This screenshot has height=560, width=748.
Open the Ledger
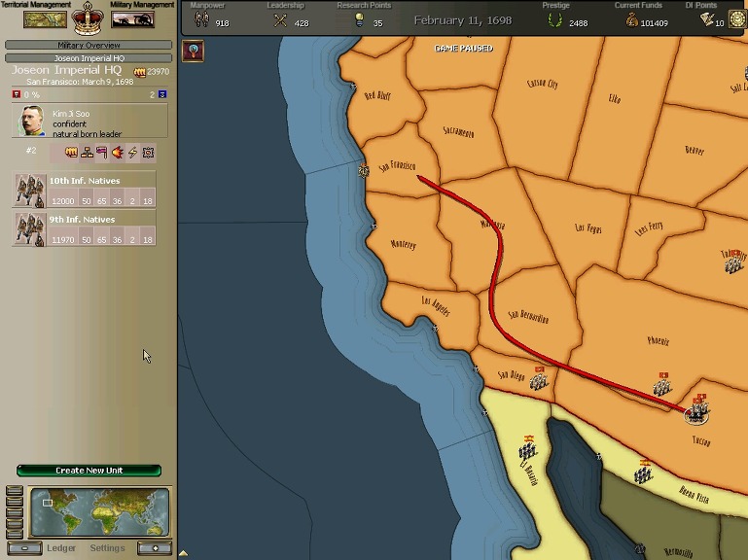click(x=61, y=548)
